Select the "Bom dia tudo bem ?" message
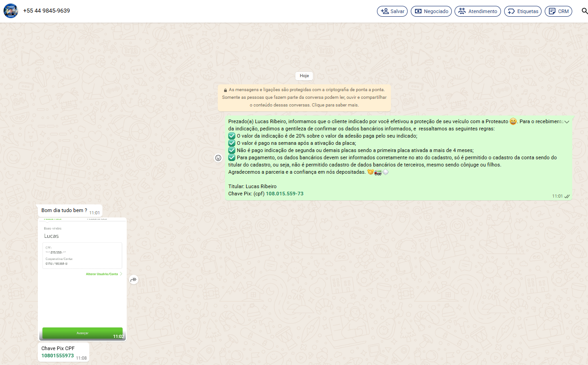Image resolution: width=588 pixels, height=365 pixels. [64, 210]
